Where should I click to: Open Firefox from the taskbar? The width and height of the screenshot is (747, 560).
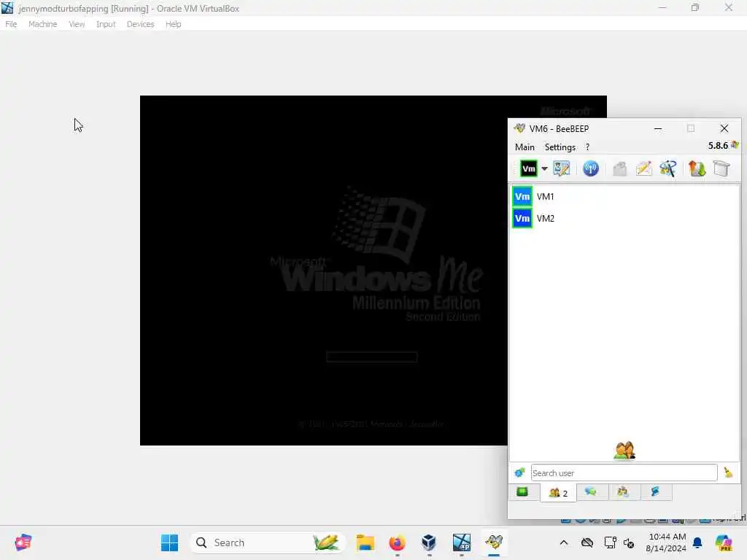tap(397, 542)
